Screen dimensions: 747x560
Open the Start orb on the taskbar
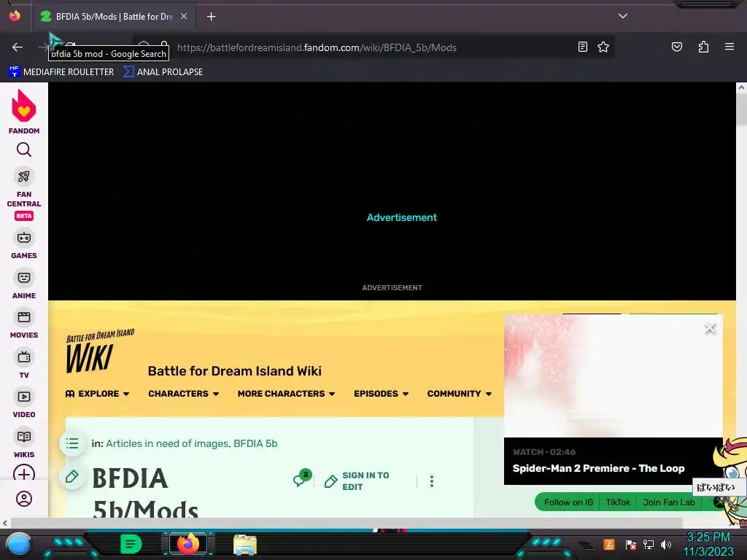(19, 544)
